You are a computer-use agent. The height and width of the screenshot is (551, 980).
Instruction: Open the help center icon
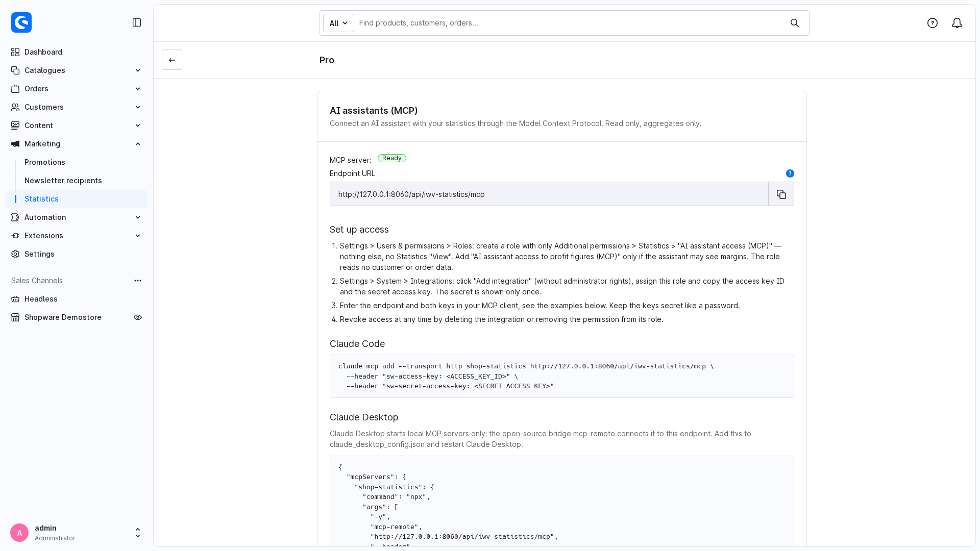[933, 23]
